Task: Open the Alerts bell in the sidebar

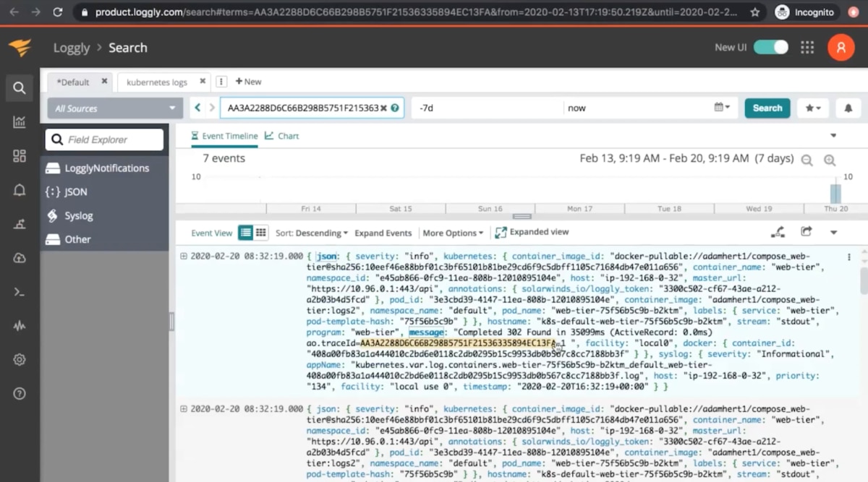Action: coord(19,188)
